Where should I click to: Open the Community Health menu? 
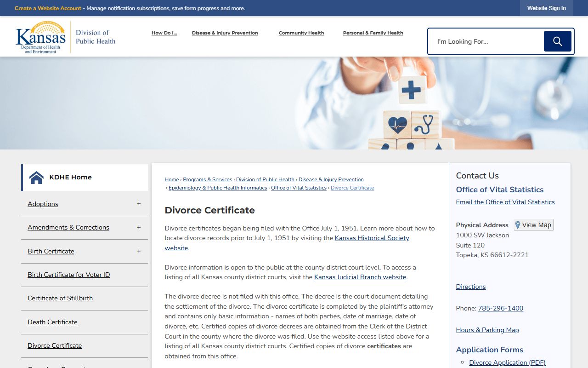click(301, 33)
